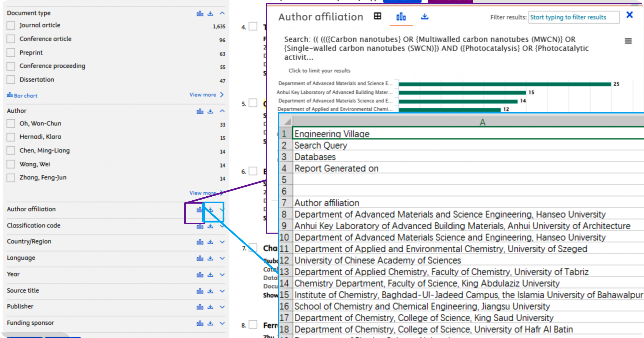Select the bar chart tab in popup

tap(401, 17)
